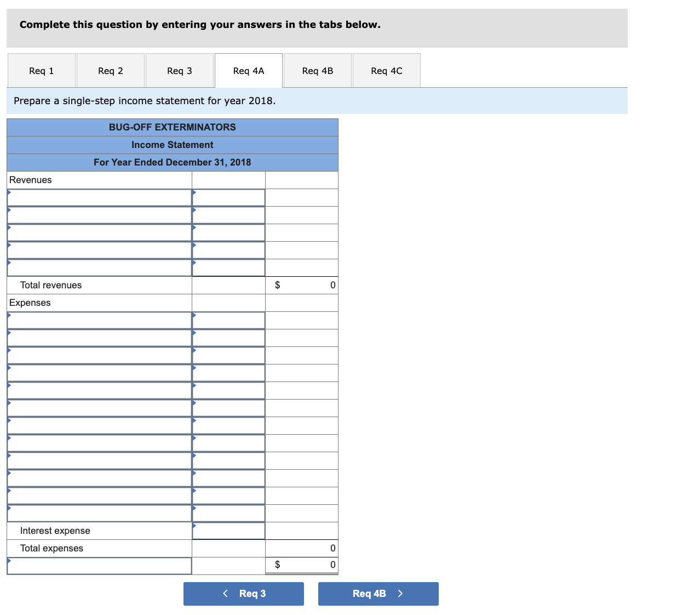Open the first account dropdown under Revenues
700x615 pixels.
(x=100, y=197)
